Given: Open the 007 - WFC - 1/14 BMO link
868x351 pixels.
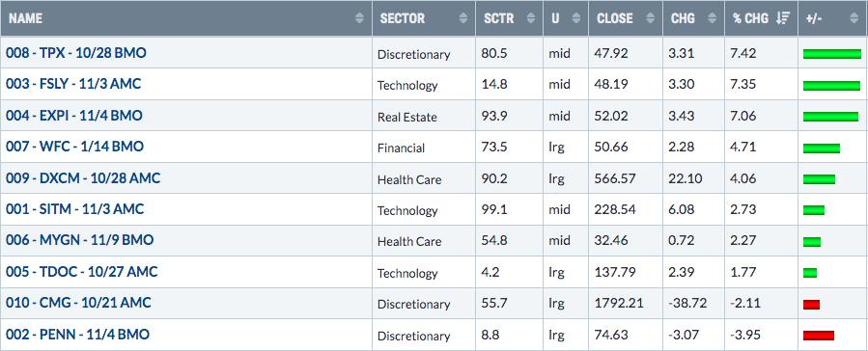Looking at the screenshot, I should tap(74, 147).
